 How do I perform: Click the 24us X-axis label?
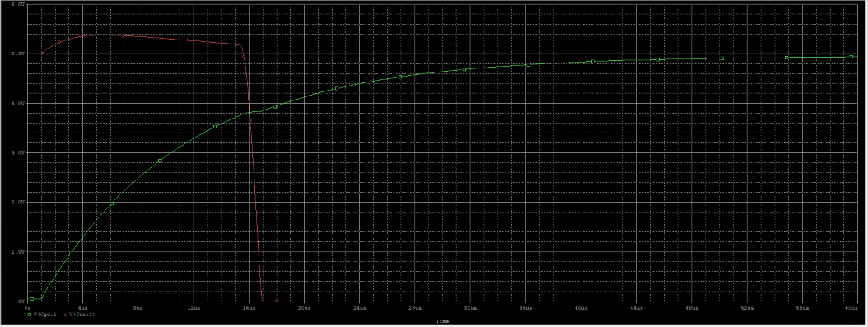pyautogui.click(x=359, y=307)
